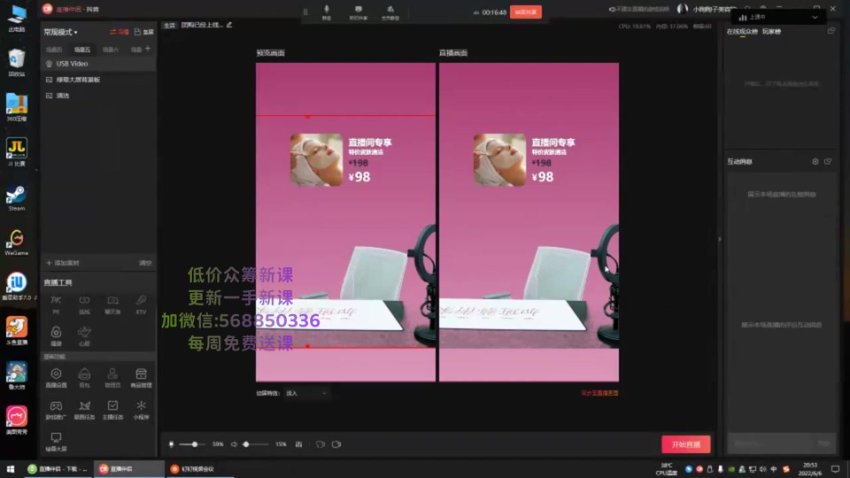
Task: Mute the microphone in bottom bar
Action: 171,444
